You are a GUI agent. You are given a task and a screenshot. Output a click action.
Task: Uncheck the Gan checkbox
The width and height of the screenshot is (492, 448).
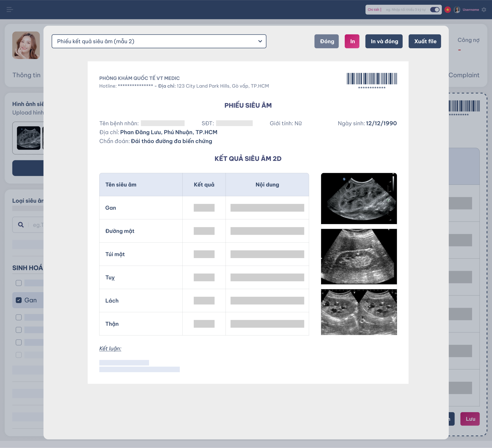pos(19,300)
